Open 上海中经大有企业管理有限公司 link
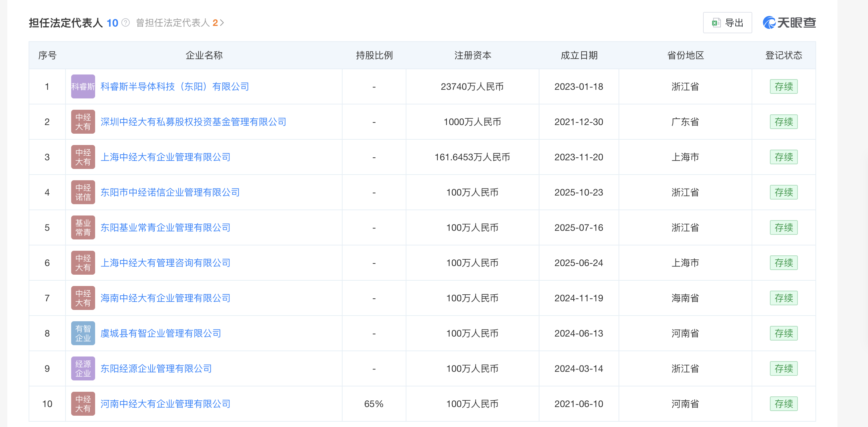This screenshot has width=868, height=427. 165,157
